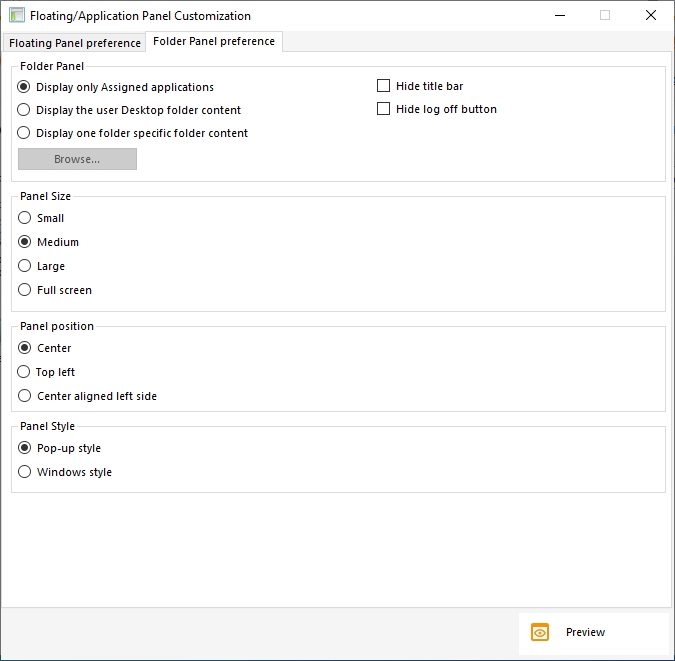Image resolution: width=675 pixels, height=661 pixels.
Task: Select Center aligned left side position
Action: (x=25, y=396)
